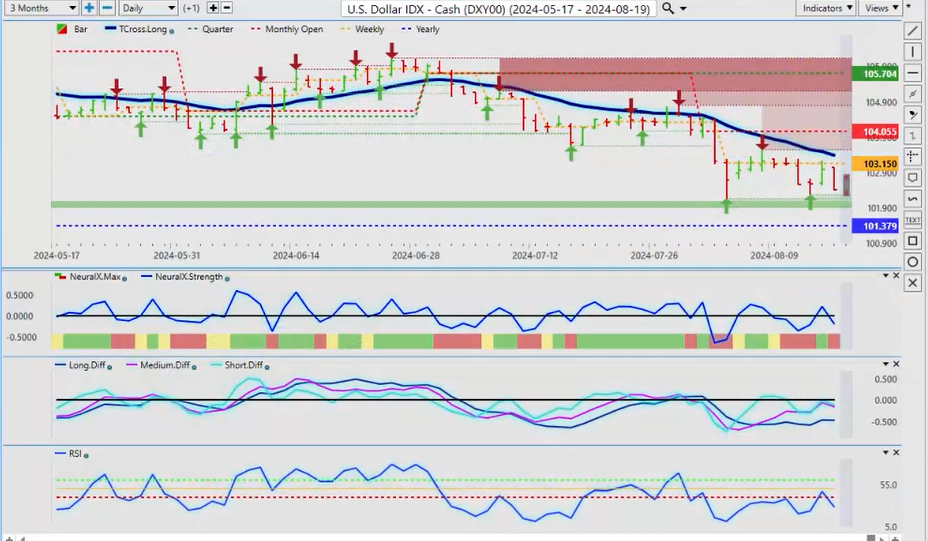
Task: Zoom in with the blue plus button
Action: coord(89,8)
